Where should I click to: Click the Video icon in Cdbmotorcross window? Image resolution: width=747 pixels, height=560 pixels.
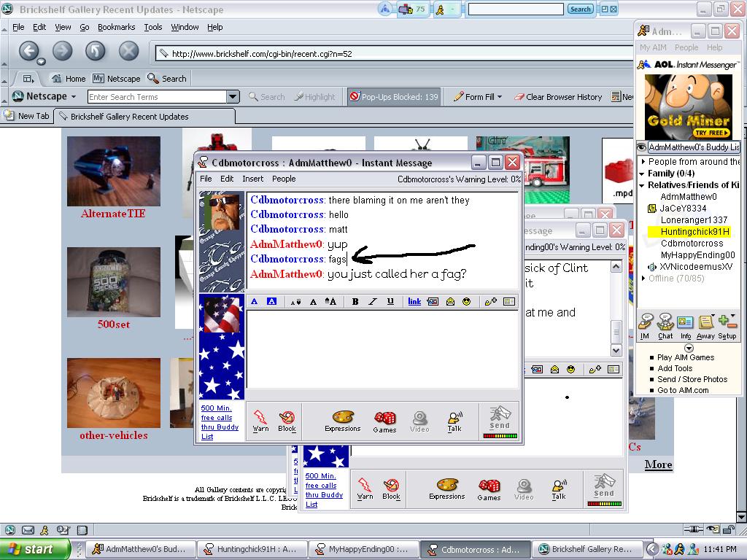click(x=419, y=422)
